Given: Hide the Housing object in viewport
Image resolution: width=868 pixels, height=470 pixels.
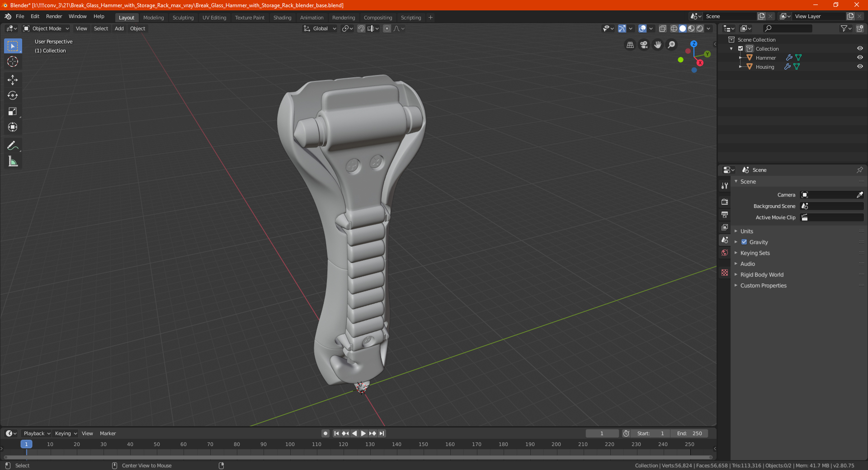Looking at the screenshot, I should pos(860,66).
